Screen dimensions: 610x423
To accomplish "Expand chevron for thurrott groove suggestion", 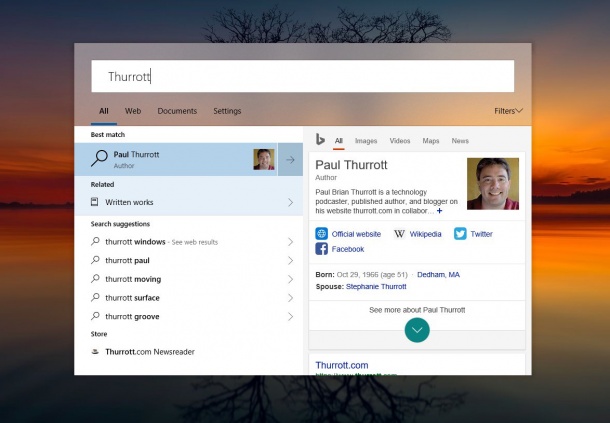I will 290,316.
